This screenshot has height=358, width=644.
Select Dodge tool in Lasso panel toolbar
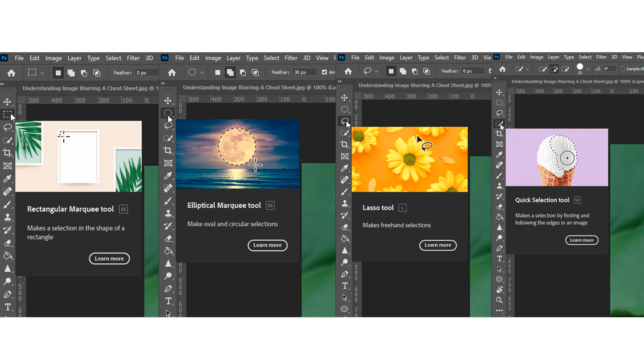pyautogui.click(x=345, y=262)
